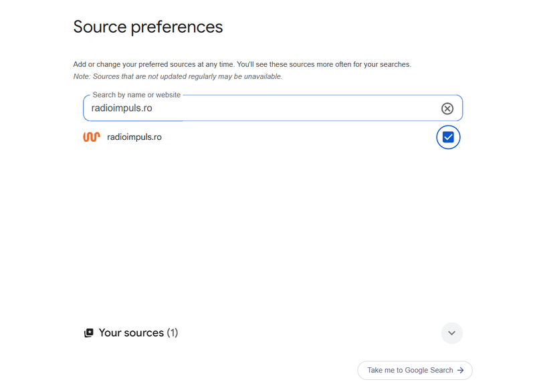
Task: Click the Your sources collection icon
Action: (89, 332)
